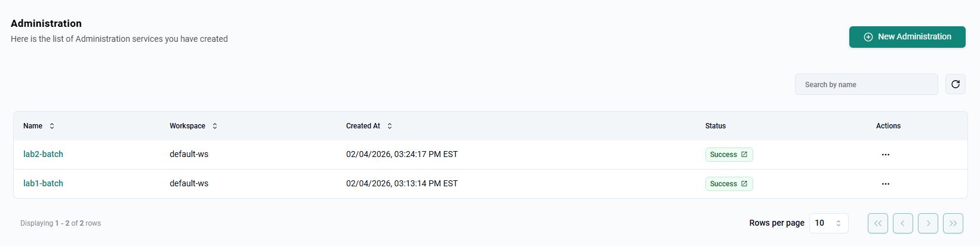Go to the next page
The width and height of the screenshot is (980, 246).
pos(927,223)
